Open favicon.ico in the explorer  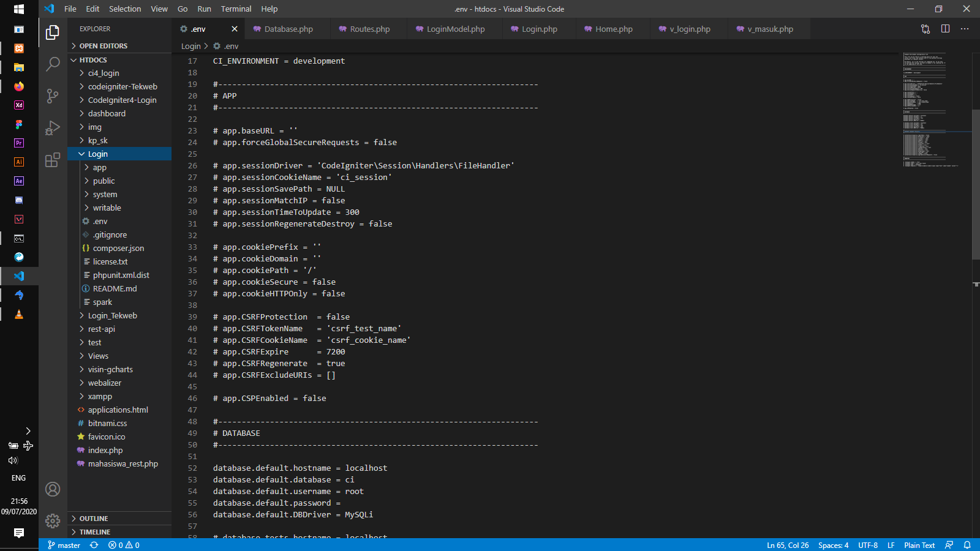coord(119,437)
